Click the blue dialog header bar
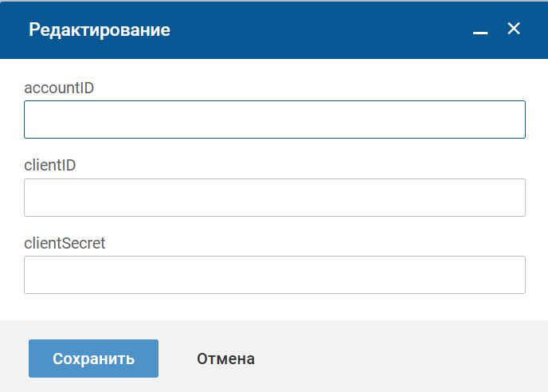 [x=319, y=30]
